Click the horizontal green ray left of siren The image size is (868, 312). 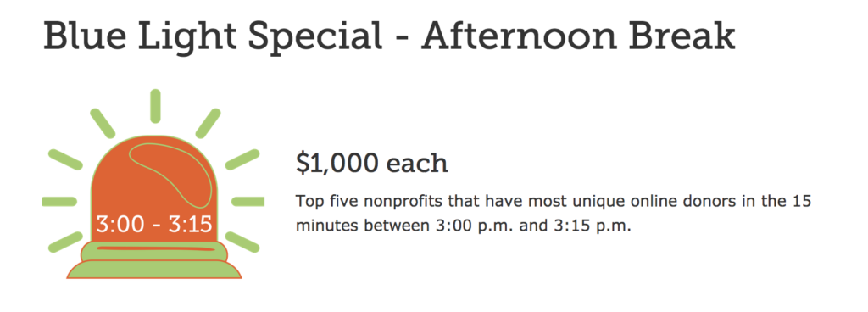coord(59,202)
